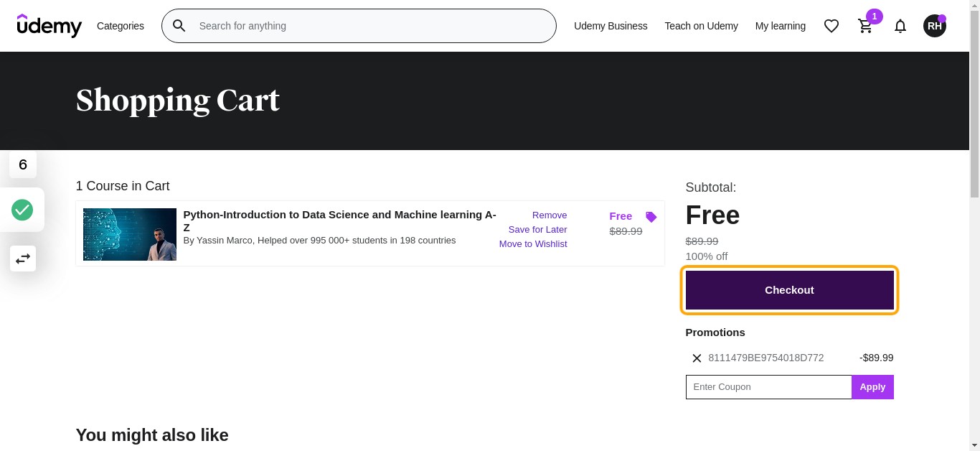The image size is (980, 451).
Task: Click the course thumbnail image
Action: click(130, 234)
